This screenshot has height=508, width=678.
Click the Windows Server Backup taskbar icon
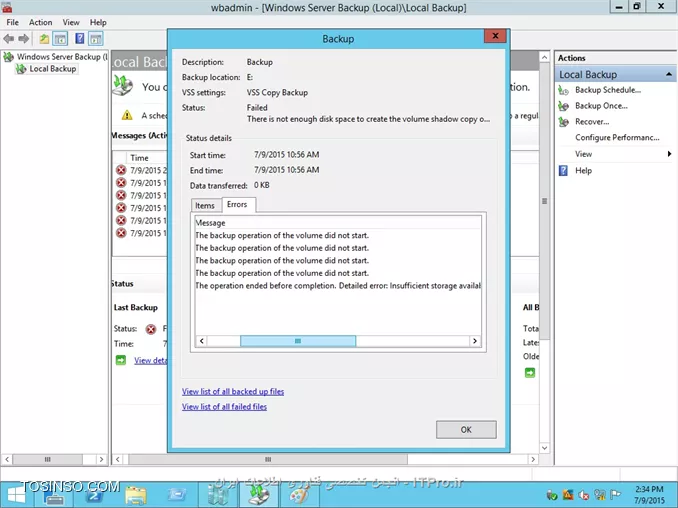[259, 495]
